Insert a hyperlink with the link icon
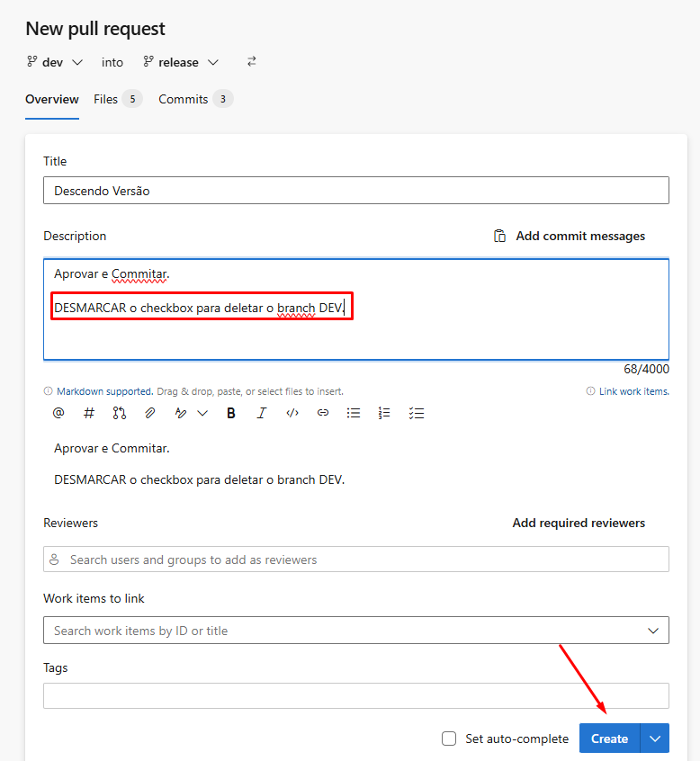 [323, 413]
